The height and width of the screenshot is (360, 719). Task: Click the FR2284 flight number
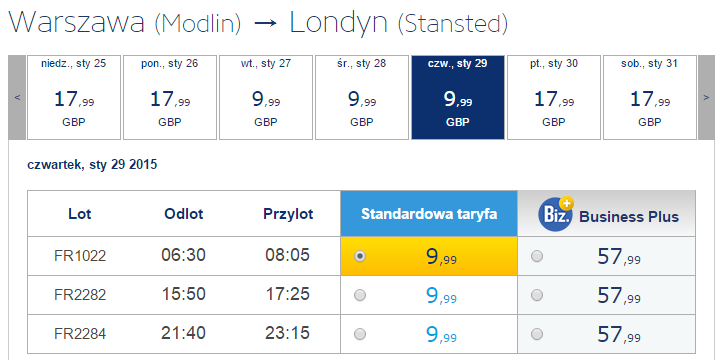(80, 333)
